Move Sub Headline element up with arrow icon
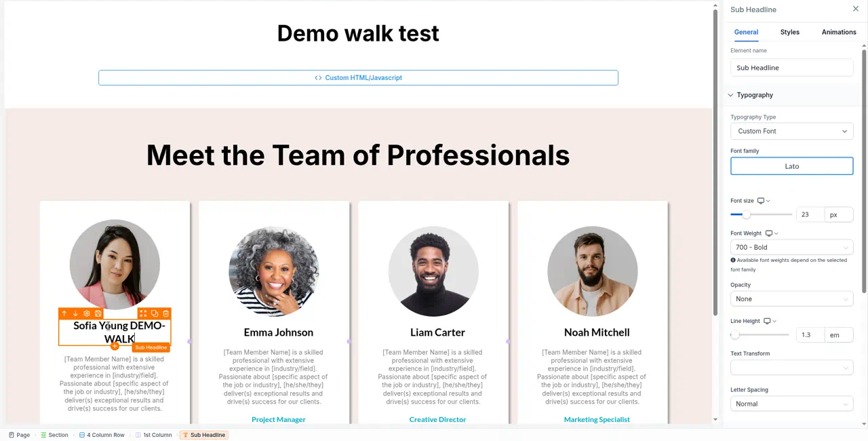Image resolution: width=868 pixels, height=441 pixels. (64, 313)
